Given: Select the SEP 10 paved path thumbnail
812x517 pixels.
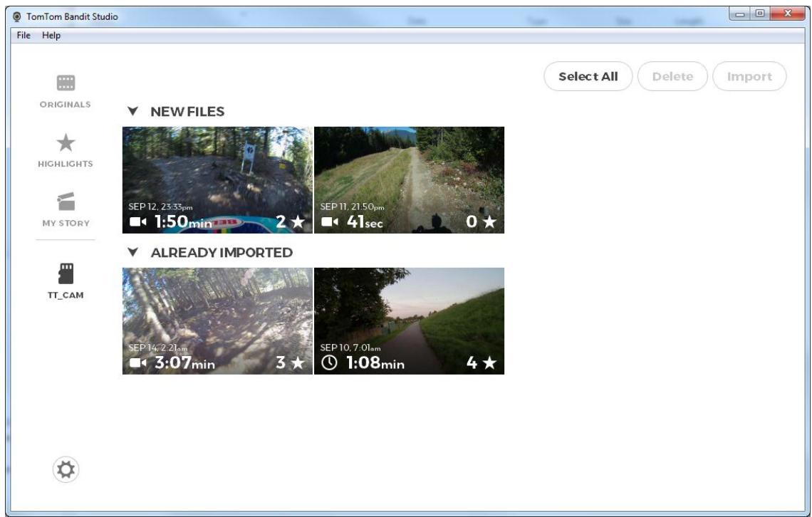Looking at the screenshot, I should 409,321.
